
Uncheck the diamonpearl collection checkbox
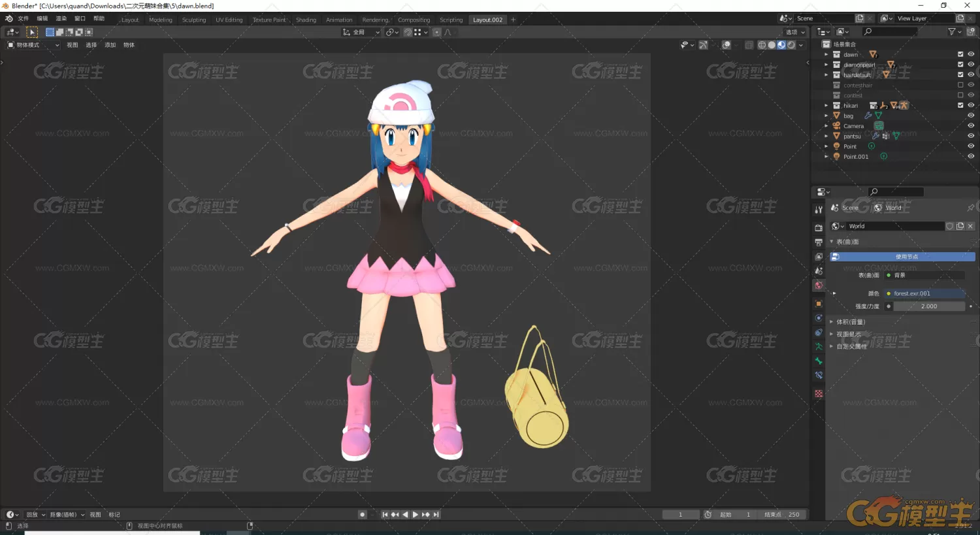960,65
